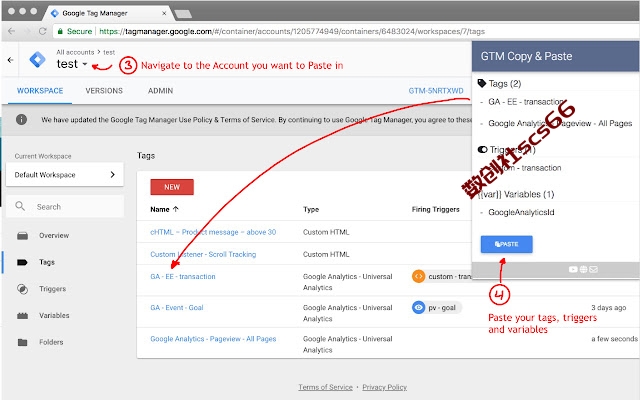Click the Google Tag Manager diamond logo

tap(38, 60)
